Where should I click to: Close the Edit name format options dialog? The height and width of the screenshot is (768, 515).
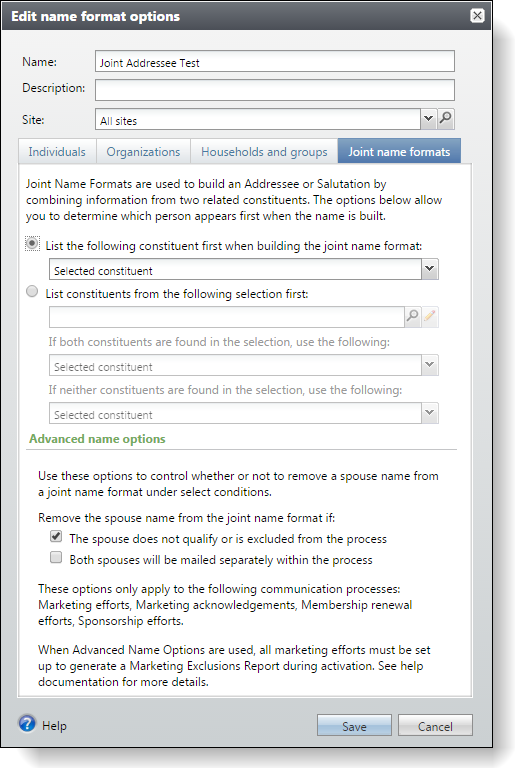477,16
